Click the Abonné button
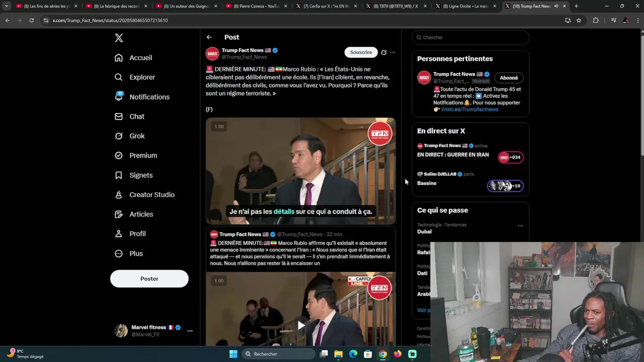644x362 pixels. coord(509,78)
